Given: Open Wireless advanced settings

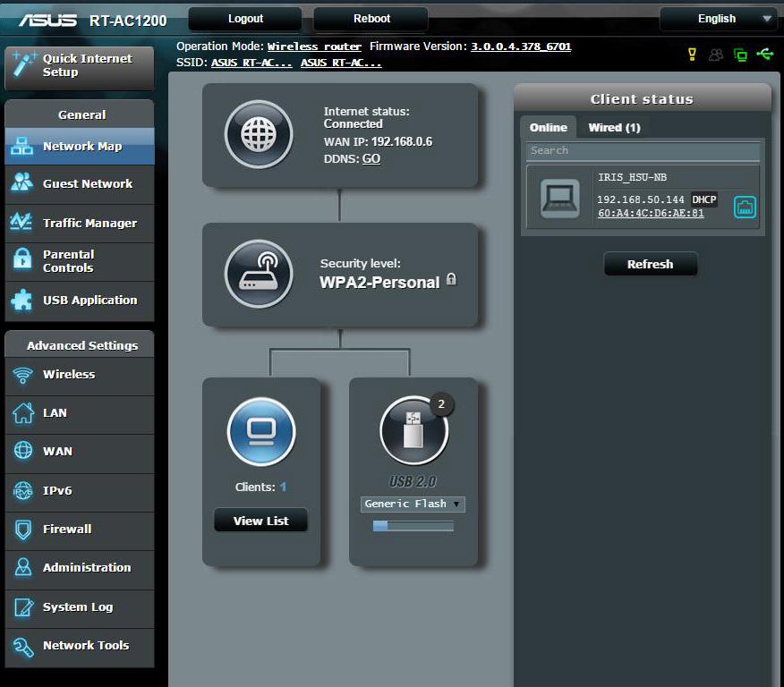Looking at the screenshot, I should [80, 375].
